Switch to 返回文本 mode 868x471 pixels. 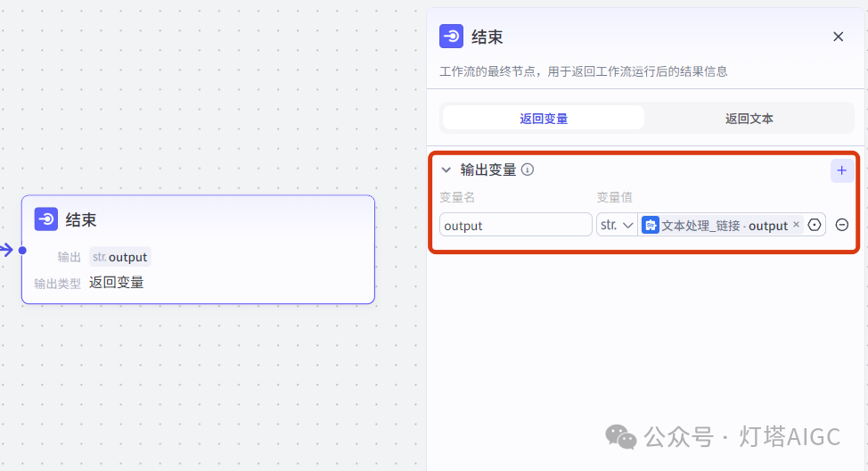[x=749, y=118]
